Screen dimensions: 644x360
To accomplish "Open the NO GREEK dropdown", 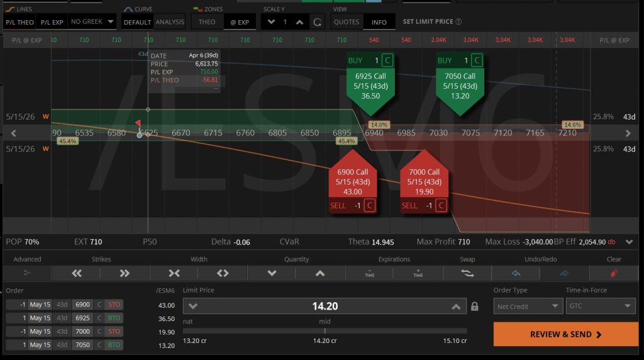I will click(92, 21).
